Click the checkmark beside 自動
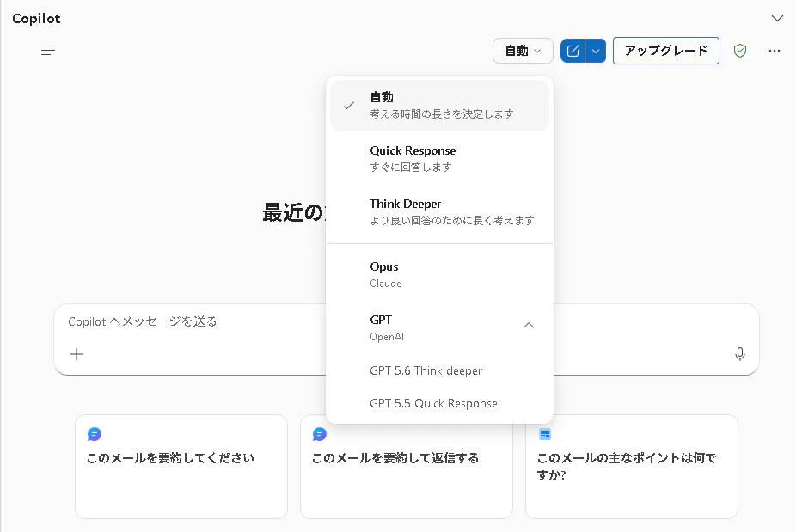Image resolution: width=796 pixels, height=532 pixels. [349, 106]
